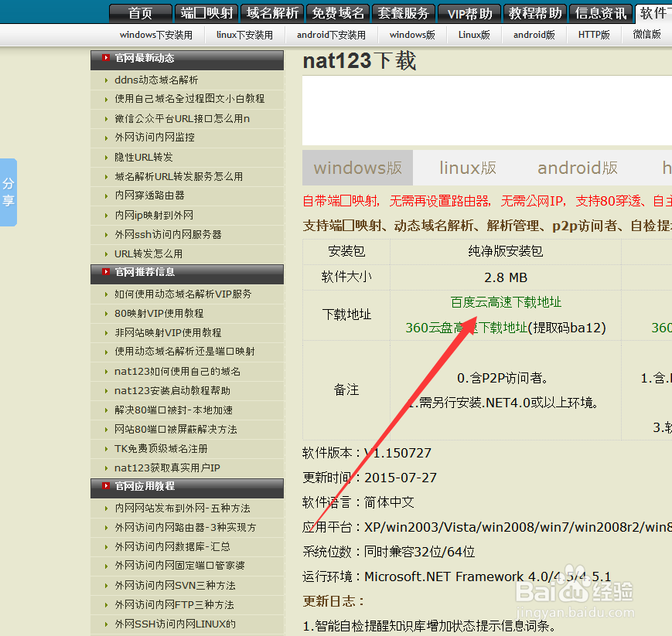Open 外网ssh访问内网服务器 article
672x636 pixels.
pyautogui.click(x=168, y=234)
